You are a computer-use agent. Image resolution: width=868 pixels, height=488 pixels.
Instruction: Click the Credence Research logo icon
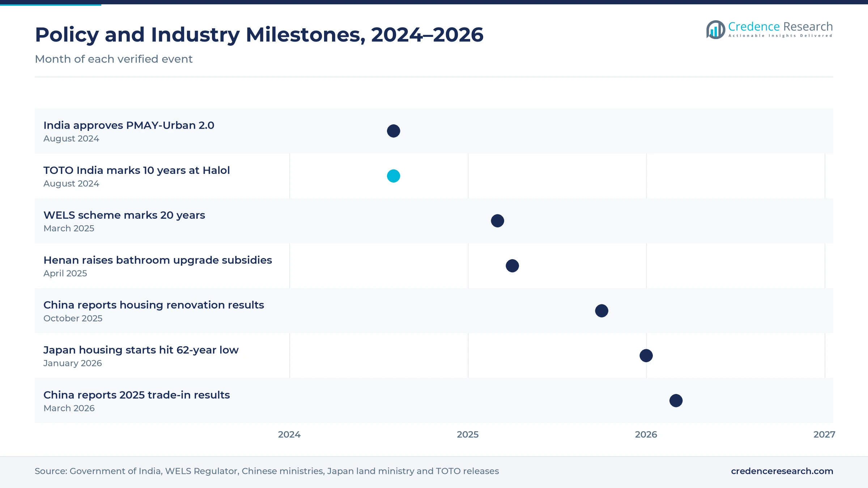click(716, 30)
